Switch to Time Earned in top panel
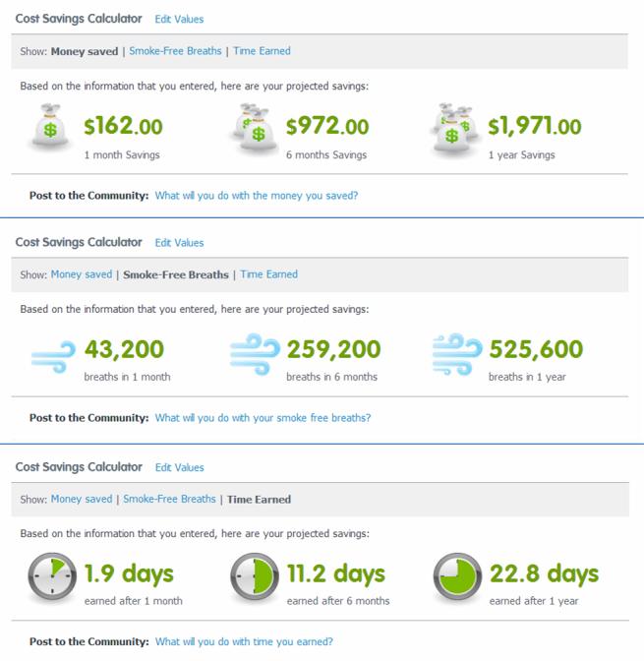 pyautogui.click(x=262, y=51)
